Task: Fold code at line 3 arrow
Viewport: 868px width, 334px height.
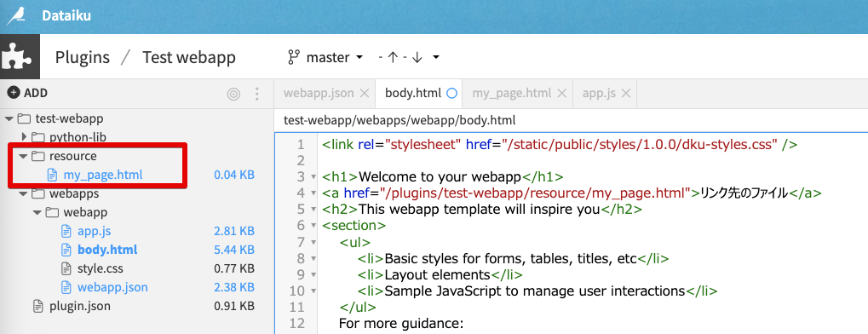Action: click(x=313, y=177)
